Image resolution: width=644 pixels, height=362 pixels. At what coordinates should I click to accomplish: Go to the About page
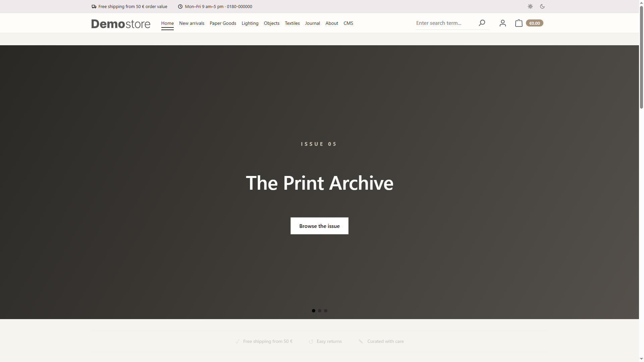coord(332,23)
